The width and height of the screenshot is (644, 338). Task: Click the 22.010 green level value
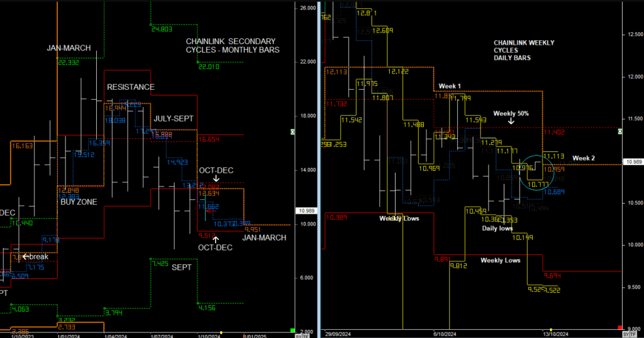tap(209, 67)
